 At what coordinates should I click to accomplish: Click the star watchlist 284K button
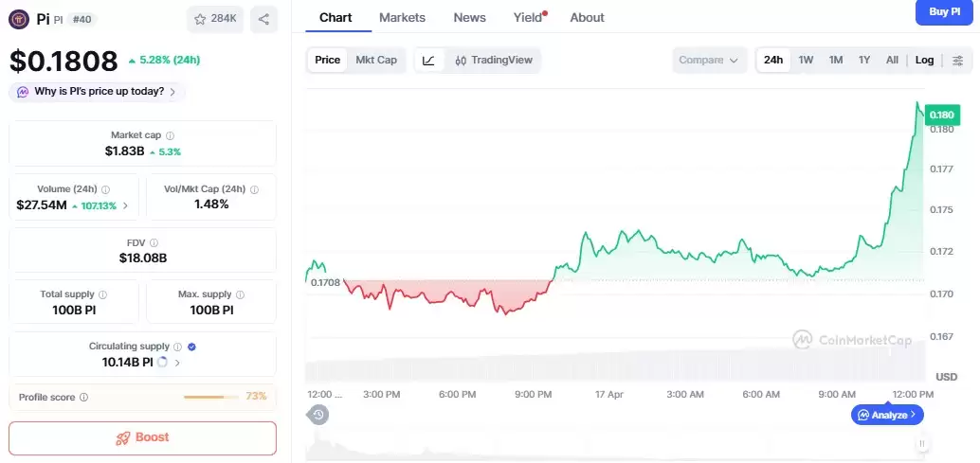pyautogui.click(x=215, y=18)
